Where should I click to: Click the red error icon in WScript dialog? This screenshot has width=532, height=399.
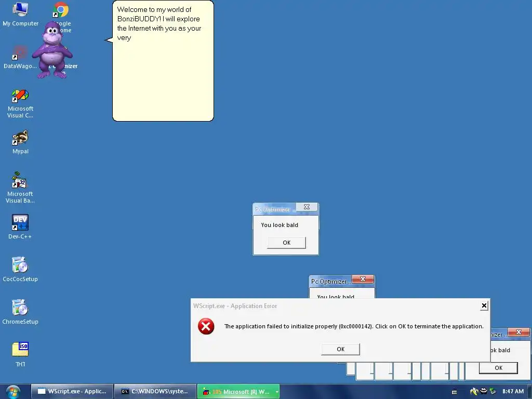click(206, 326)
